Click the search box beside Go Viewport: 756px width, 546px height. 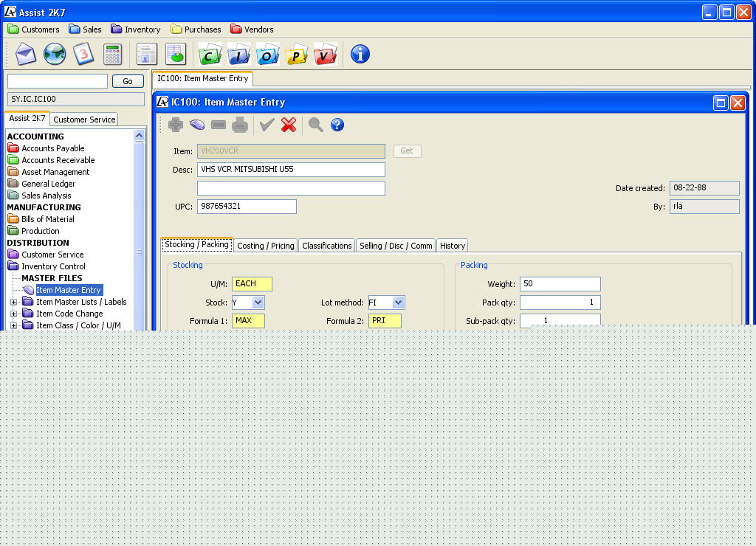[x=58, y=81]
